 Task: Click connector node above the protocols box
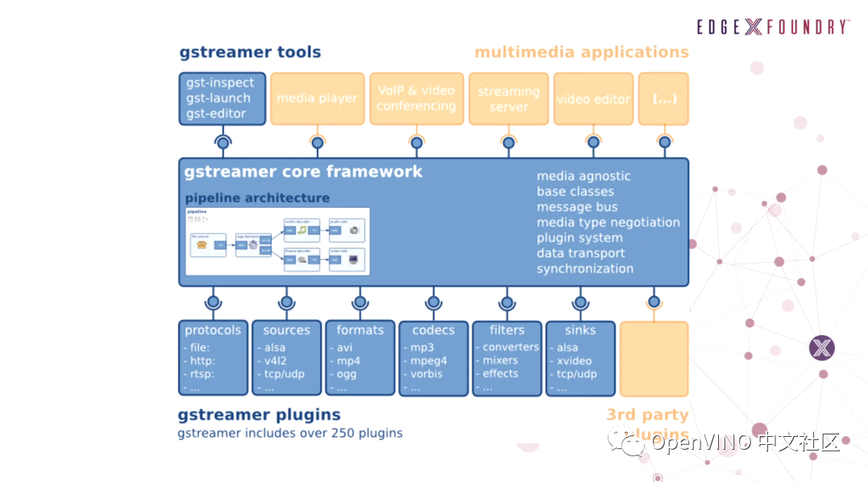(213, 302)
